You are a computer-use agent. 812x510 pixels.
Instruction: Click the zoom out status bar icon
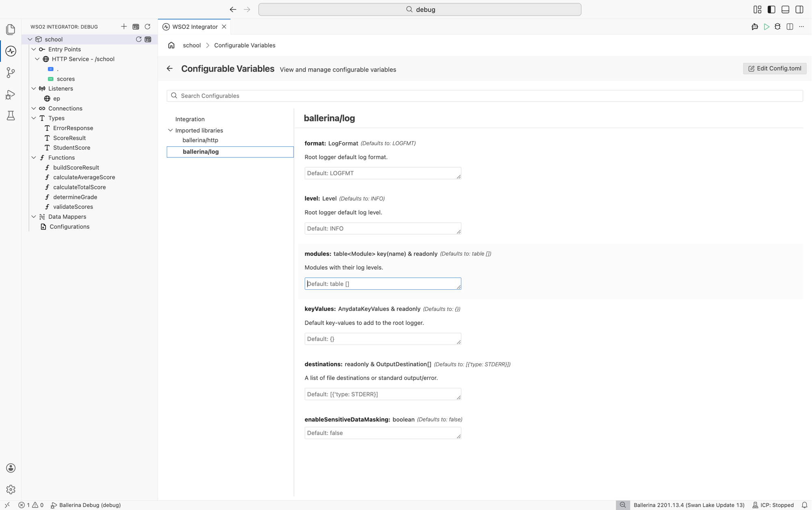click(x=622, y=505)
